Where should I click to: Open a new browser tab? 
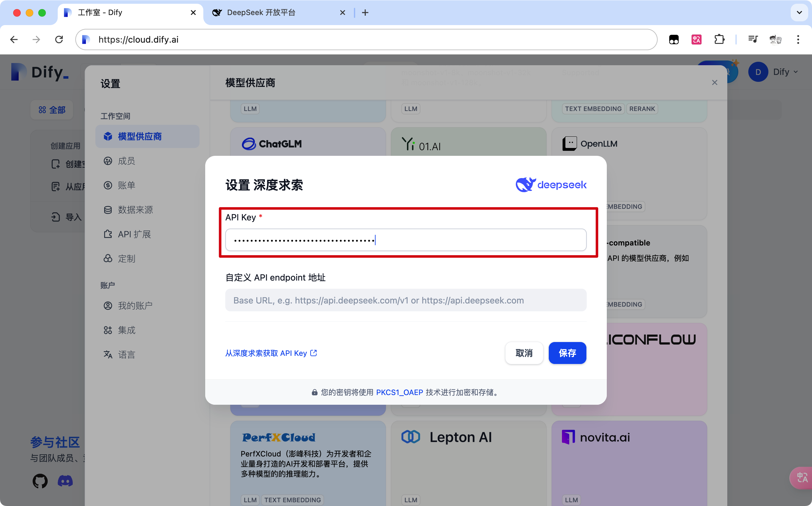(x=365, y=13)
